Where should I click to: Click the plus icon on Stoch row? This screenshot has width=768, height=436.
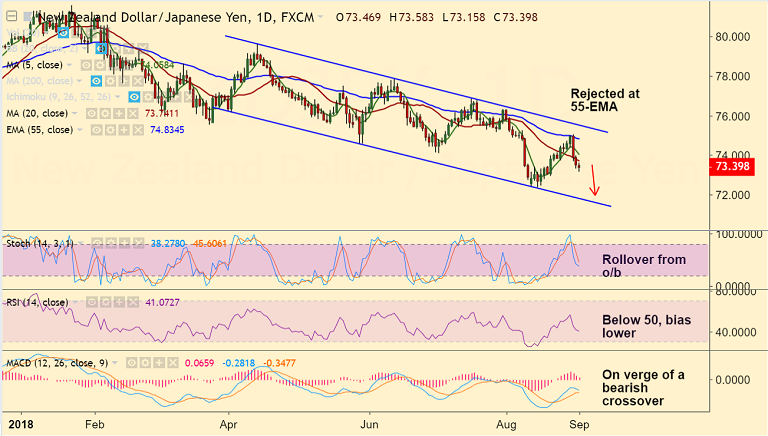(125, 243)
